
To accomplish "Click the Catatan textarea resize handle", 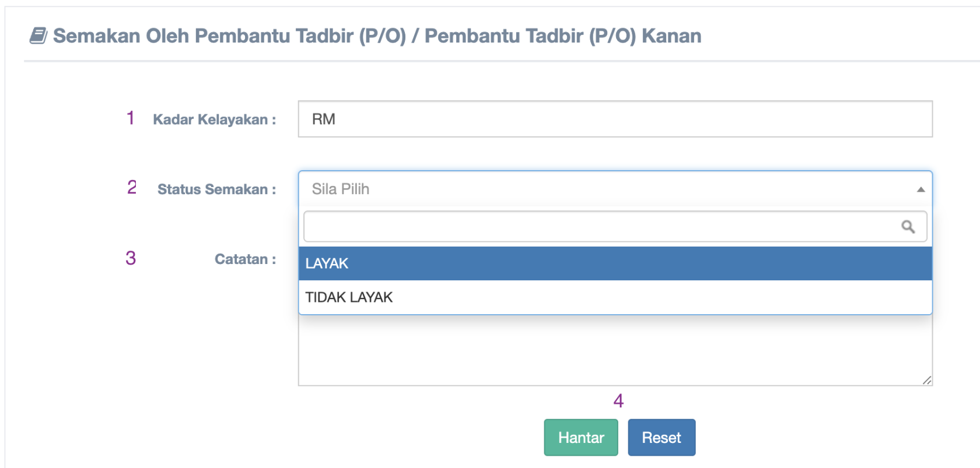I will (927, 380).
